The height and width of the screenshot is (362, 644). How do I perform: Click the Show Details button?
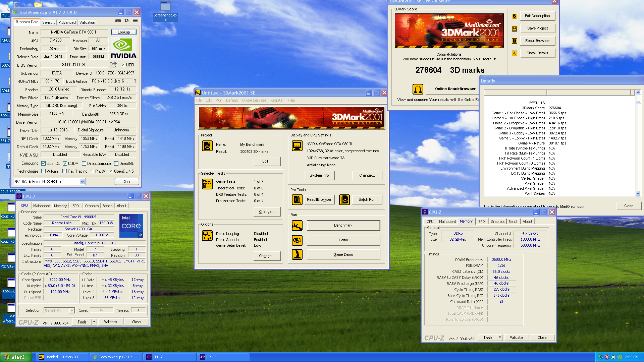(x=537, y=53)
